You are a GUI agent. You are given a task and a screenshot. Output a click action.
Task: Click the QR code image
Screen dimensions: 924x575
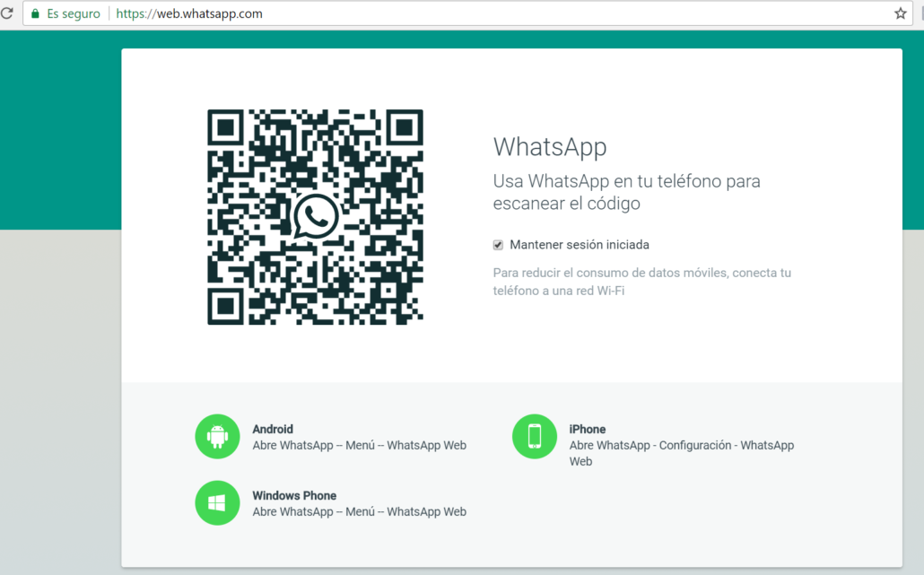pos(315,217)
